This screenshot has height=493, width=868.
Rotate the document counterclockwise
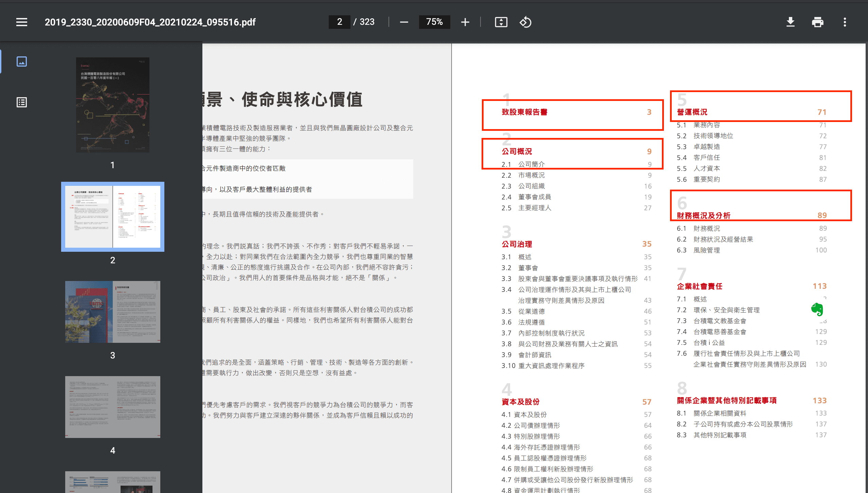(x=525, y=22)
